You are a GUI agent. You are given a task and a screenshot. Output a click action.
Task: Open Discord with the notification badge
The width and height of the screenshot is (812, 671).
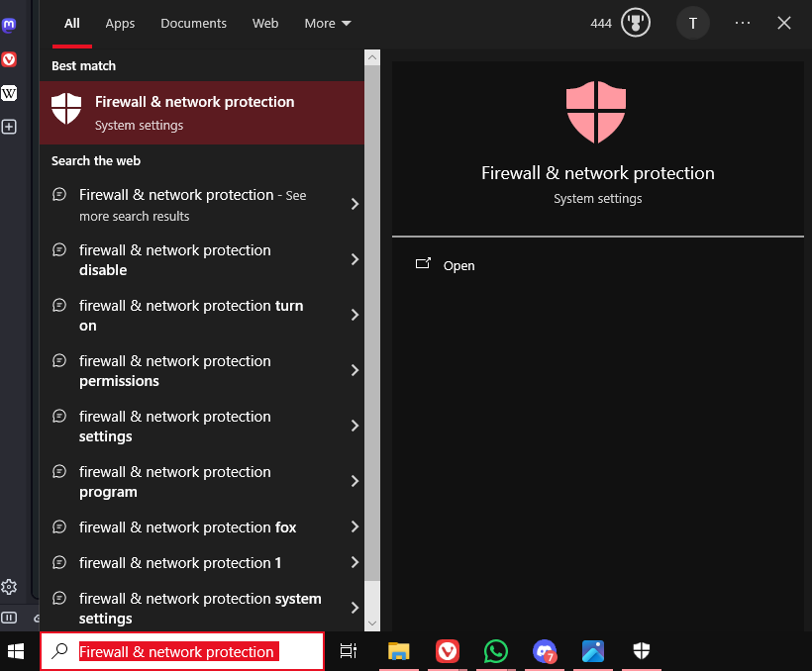(x=545, y=651)
